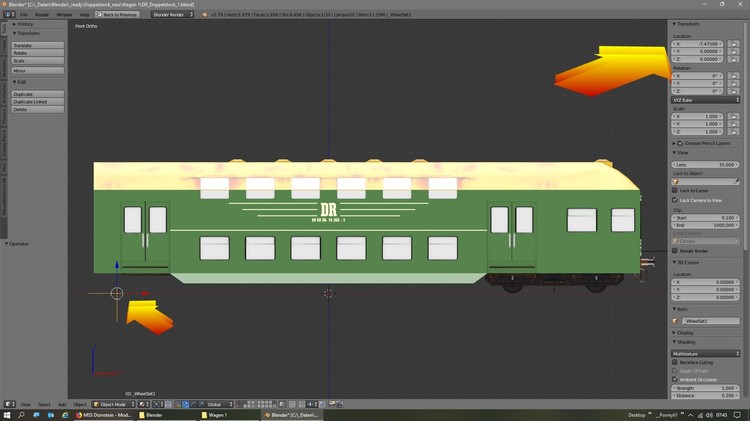Click the Back to Previous button
The width and height of the screenshot is (750, 421).
[x=117, y=15]
